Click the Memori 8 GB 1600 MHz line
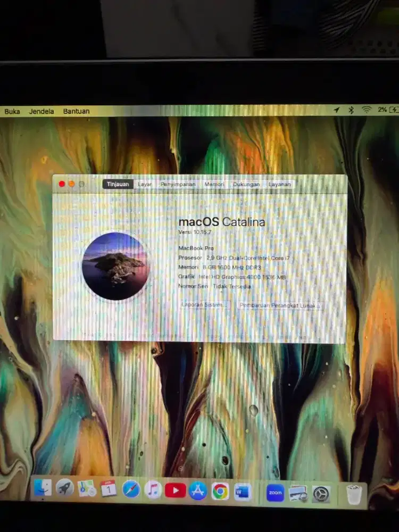The width and height of the screenshot is (399, 532). pos(220,268)
